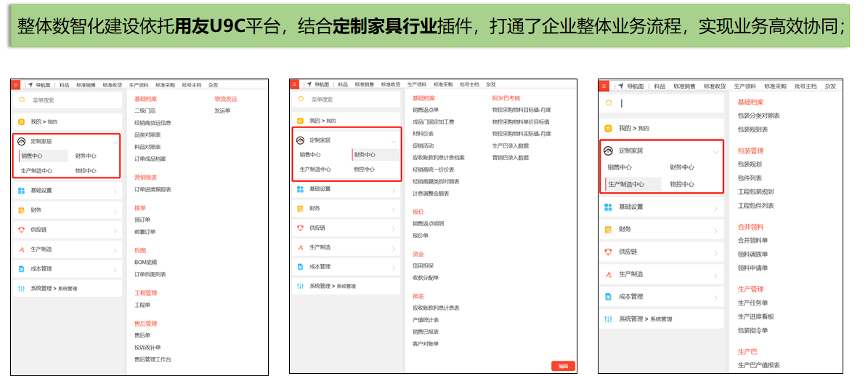Open the 发运单 entry

[222, 111]
